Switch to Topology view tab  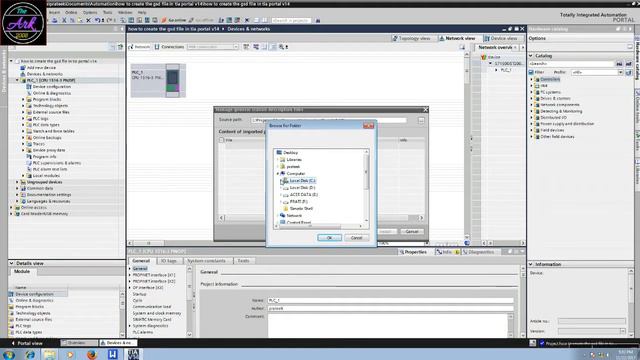tap(412, 38)
